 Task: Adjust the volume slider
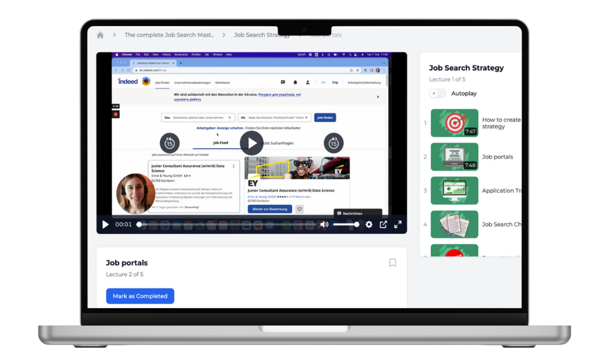pos(345,224)
